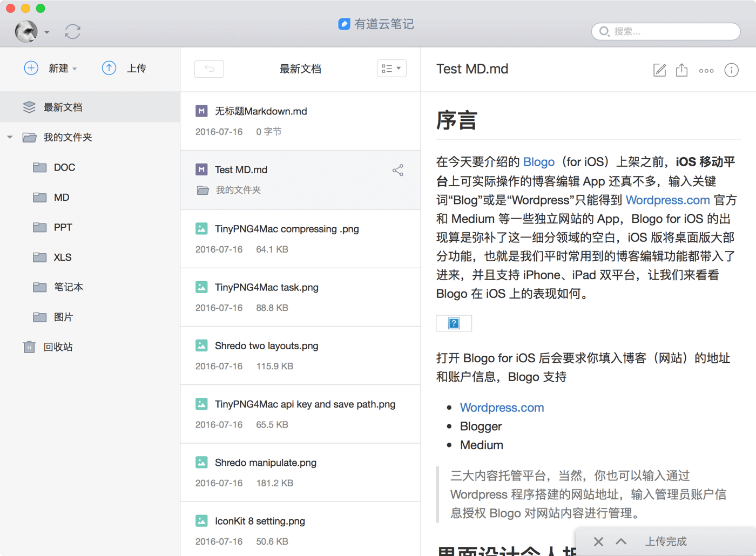Expand the avatar dropdown arrow

pos(47,32)
